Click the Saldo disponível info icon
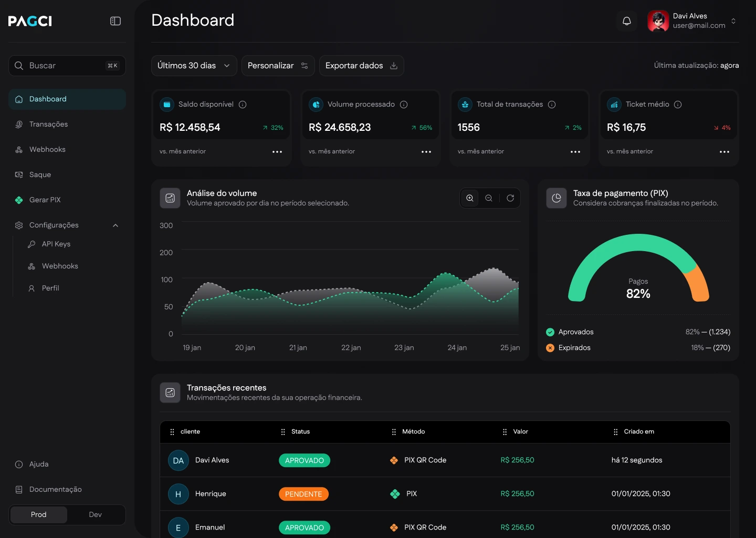 243,105
